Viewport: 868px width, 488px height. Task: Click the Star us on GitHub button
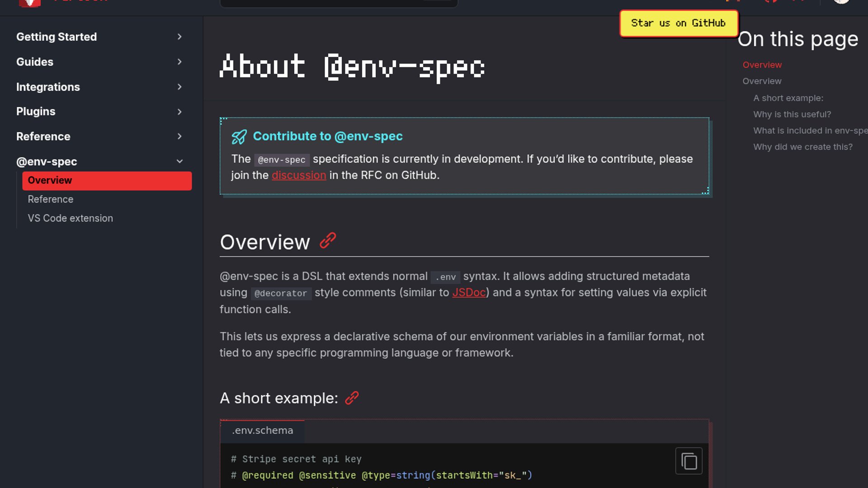678,23
